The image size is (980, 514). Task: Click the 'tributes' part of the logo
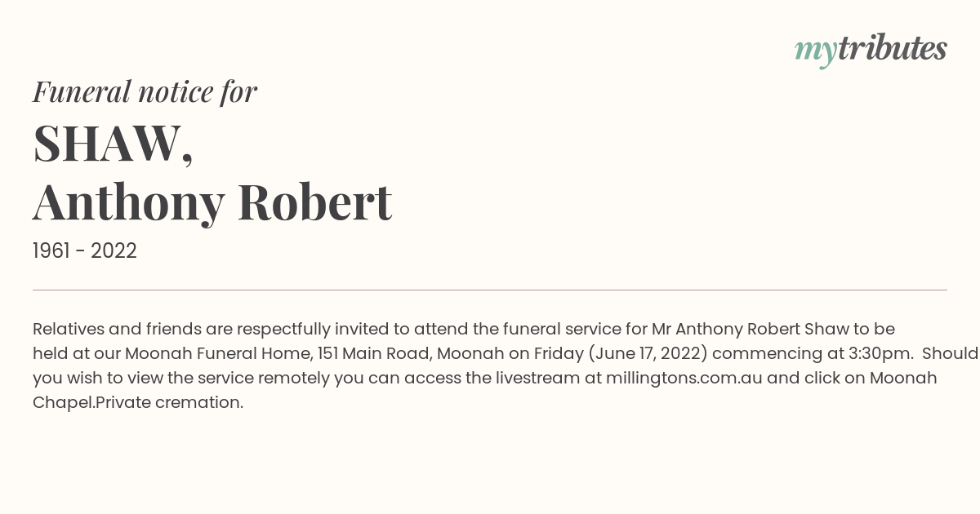pos(892,48)
